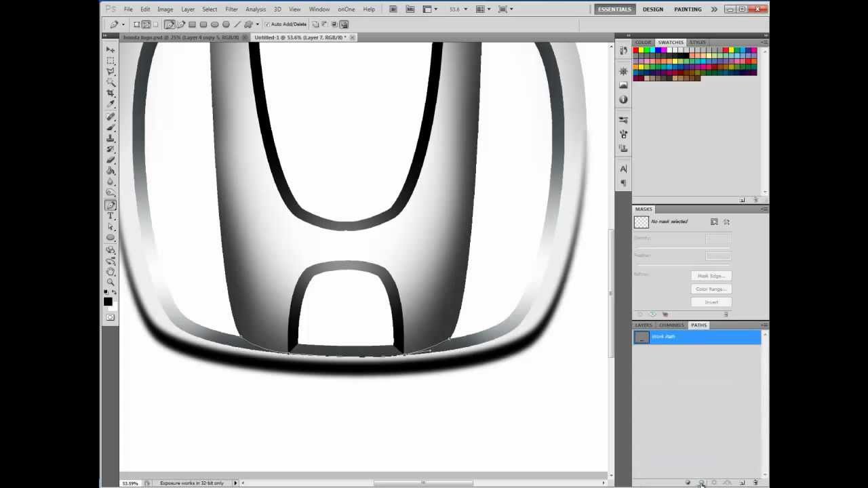Screen dimensions: 868x488
Task: Select the Crop tool
Action: pos(111,93)
